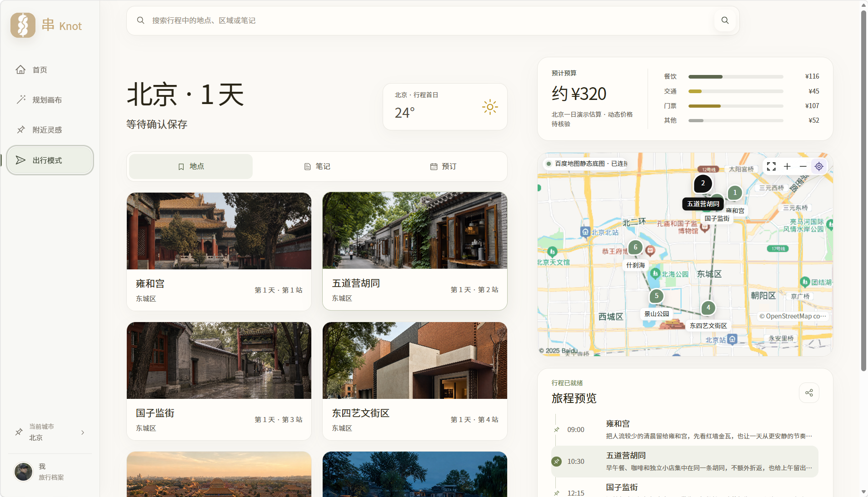Open the 五道营胡同 place card
Image resolution: width=868 pixels, height=497 pixels.
[415, 251]
